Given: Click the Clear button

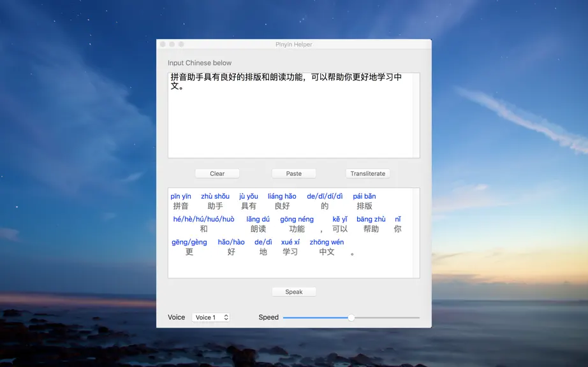Looking at the screenshot, I should click(217, 173).
